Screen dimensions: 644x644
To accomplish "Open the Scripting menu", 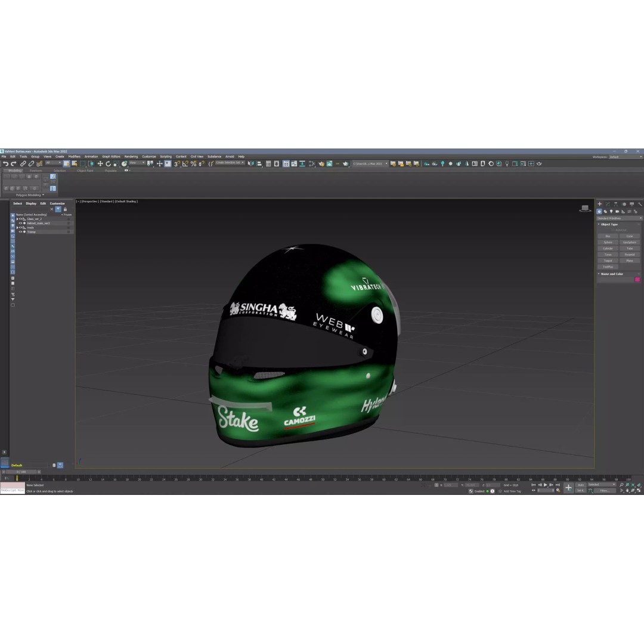I will 166,156.
